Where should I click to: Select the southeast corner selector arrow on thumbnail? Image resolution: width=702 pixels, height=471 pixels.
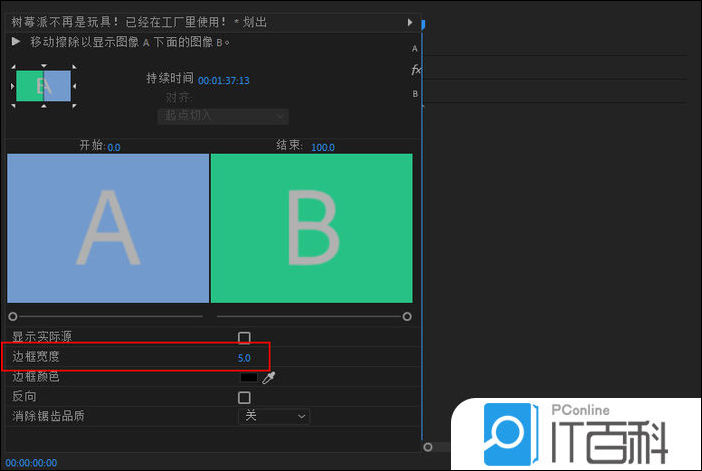pyautogui.click(x=74, y=106)
